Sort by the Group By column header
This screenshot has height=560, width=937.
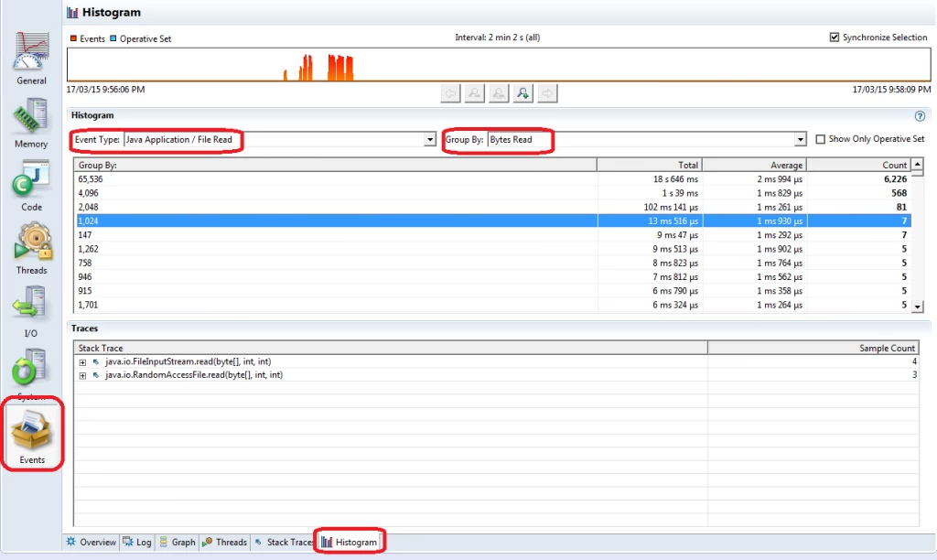(x=335, y=165)
